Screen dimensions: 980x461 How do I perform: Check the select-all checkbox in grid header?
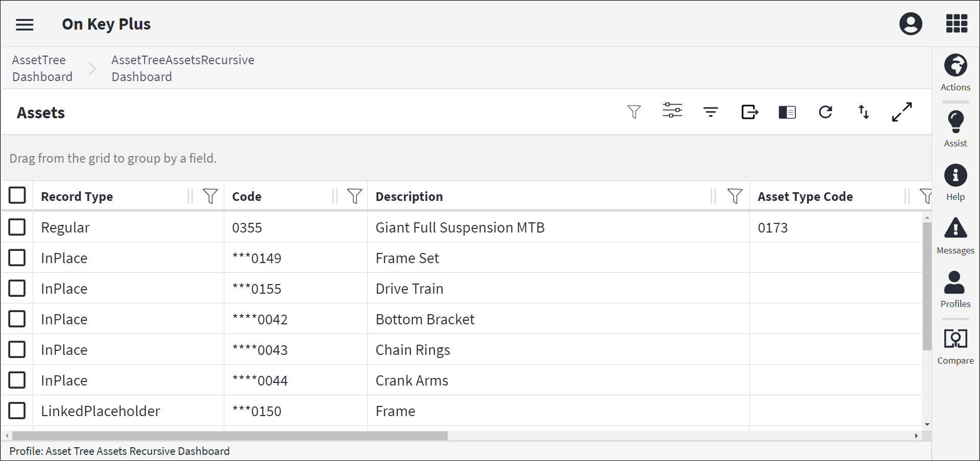point(17,195)
